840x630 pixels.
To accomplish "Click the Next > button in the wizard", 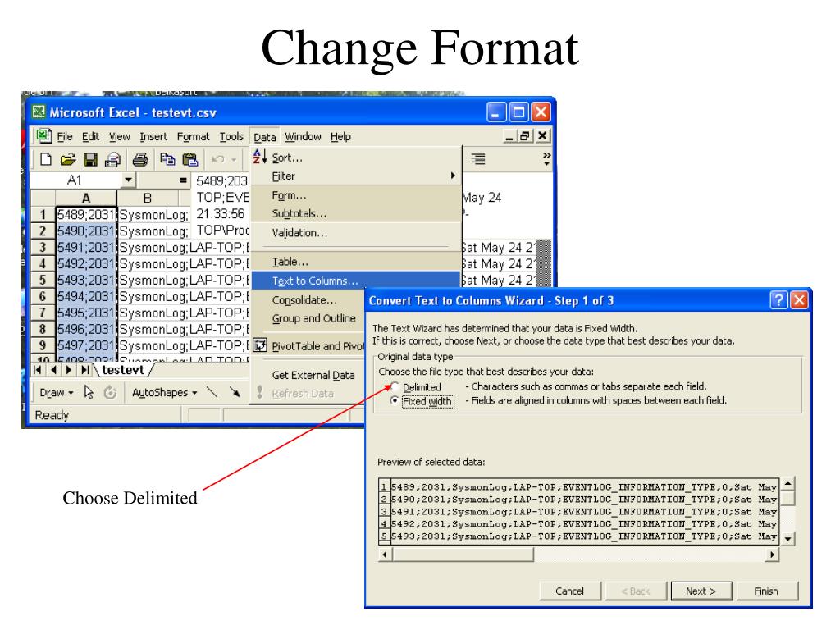I will (x=701, y=591).
